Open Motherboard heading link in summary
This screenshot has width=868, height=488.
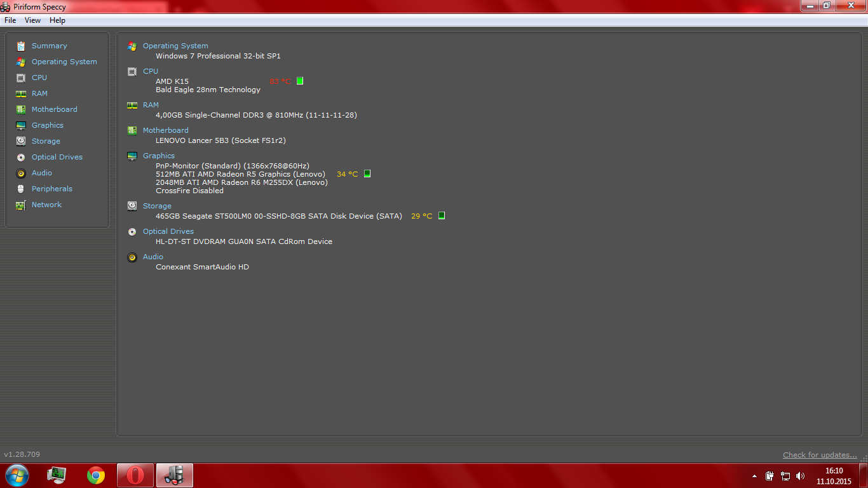click(x=166, y=130)
